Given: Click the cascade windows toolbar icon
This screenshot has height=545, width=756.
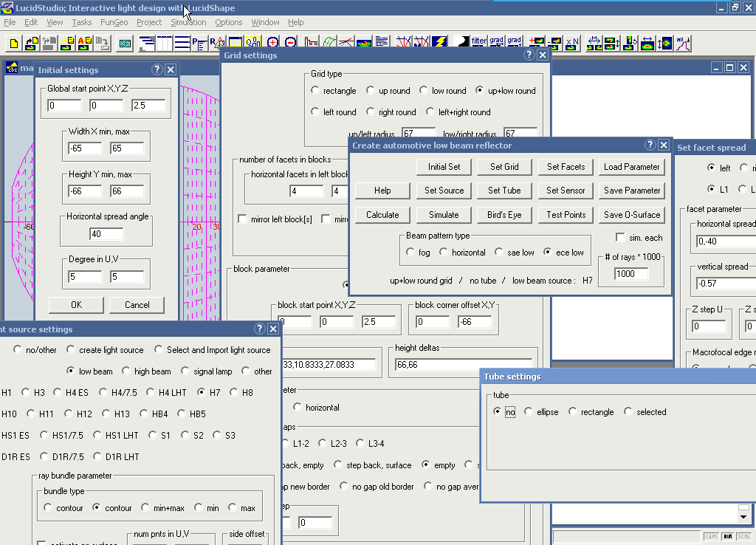Looking at the screenshot, I should coord(147,44).
